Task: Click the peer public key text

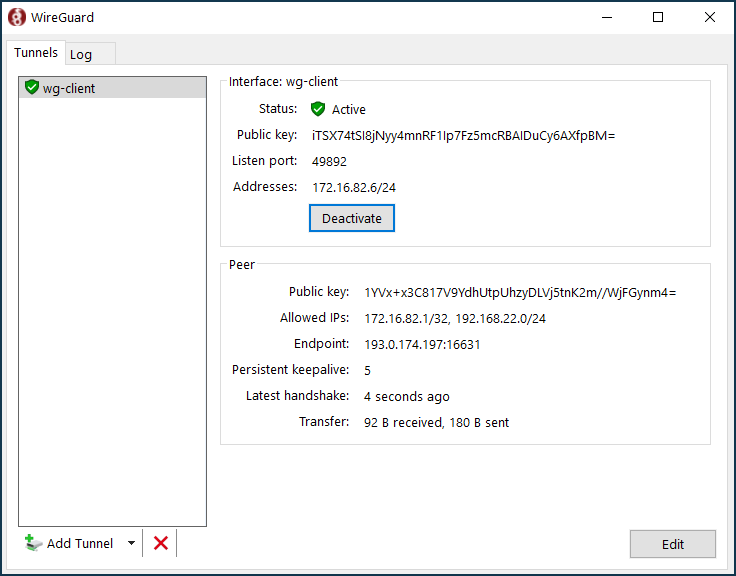Action: click(x=520, y=292)
